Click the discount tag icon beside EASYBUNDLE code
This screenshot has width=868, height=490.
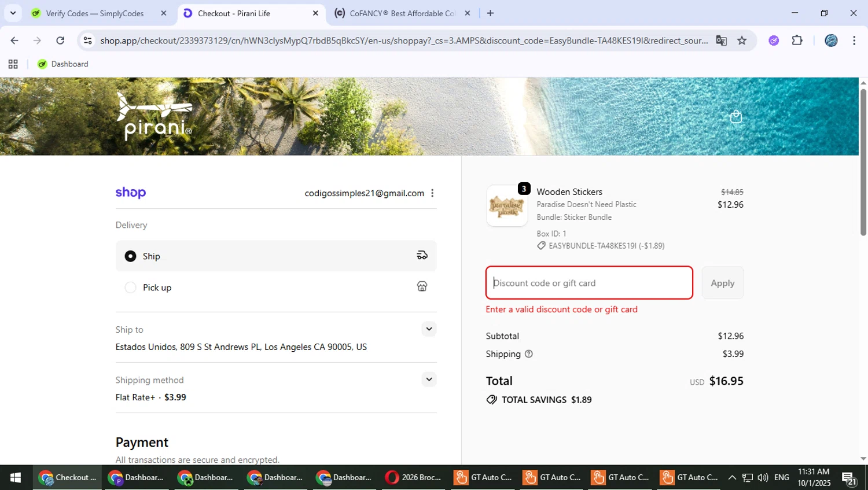click(x=541, y=246)
